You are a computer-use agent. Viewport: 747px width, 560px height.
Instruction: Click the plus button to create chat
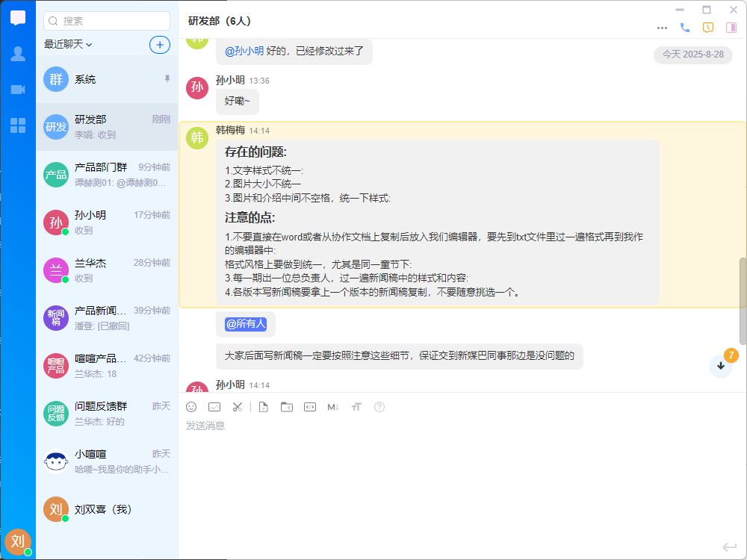pos(159,45)
